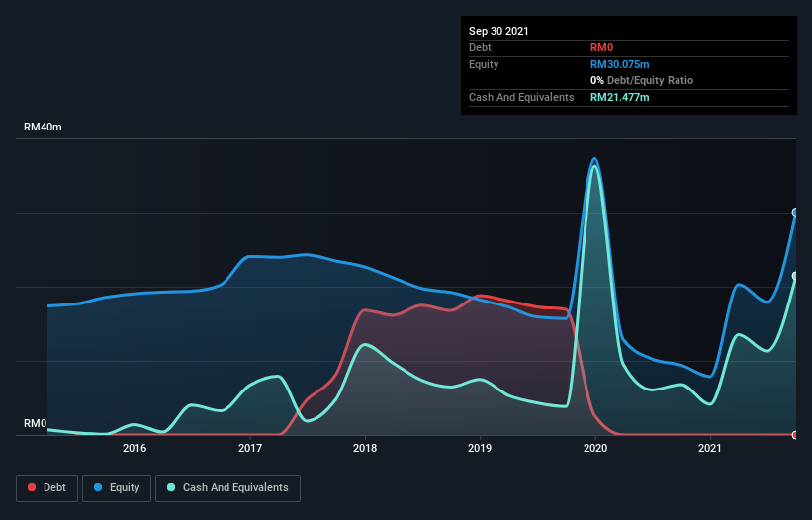
Task: Select the red Debt endpoint marker at Sep 2021
Action: tap(795, 435)
